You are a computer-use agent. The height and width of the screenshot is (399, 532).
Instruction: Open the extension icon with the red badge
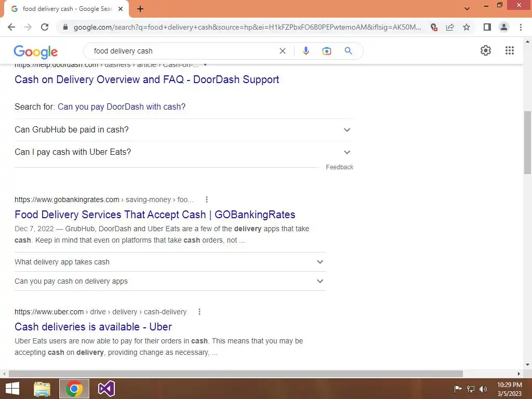point(434,27)
